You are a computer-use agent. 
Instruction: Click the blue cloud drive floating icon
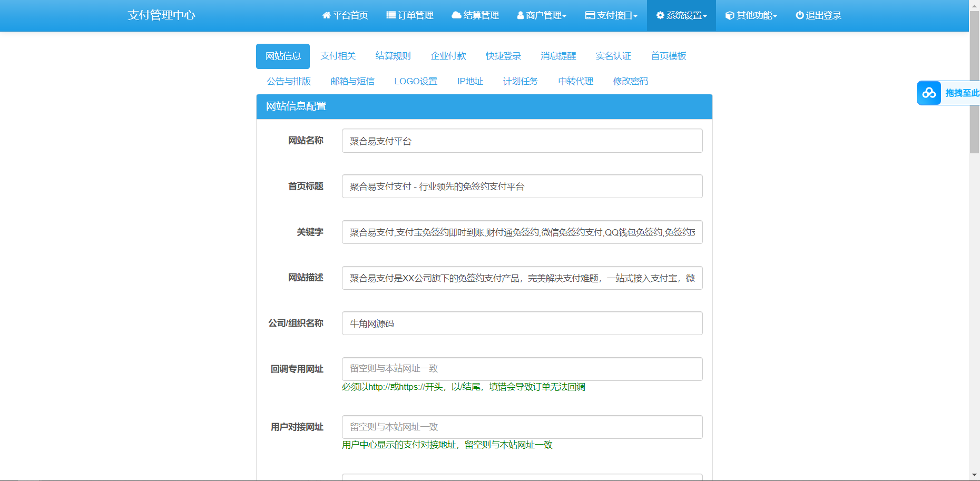[929, 93]
